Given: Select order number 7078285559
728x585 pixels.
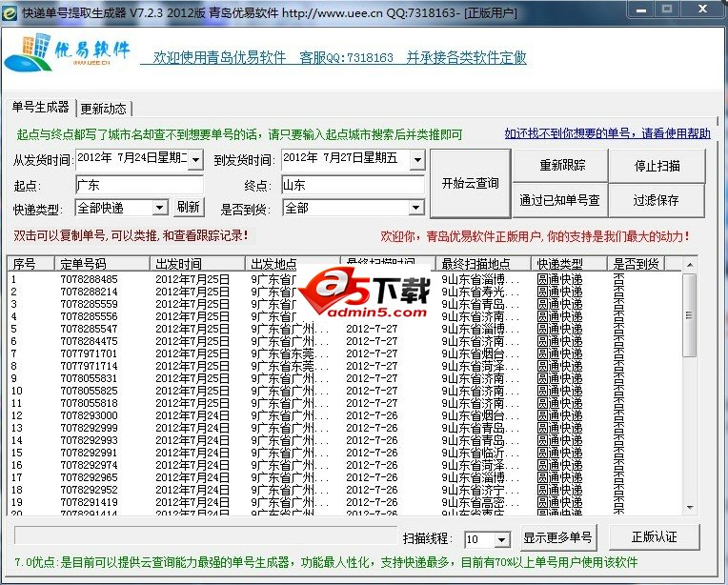Looking at the screenshot, I should click(90, 304).
